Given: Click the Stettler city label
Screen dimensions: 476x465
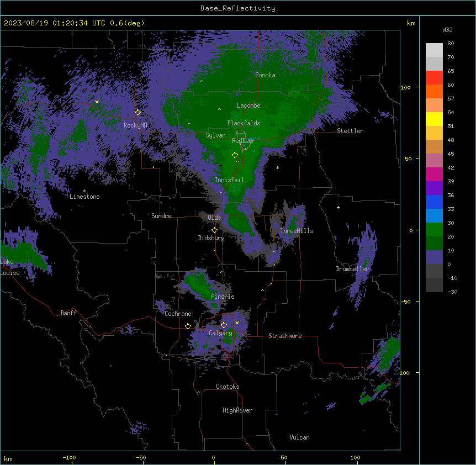Looking at the screenshot, I should point(350,131).
